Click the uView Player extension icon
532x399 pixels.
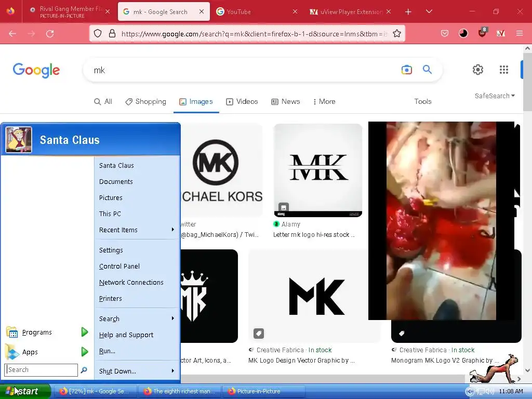501,33
